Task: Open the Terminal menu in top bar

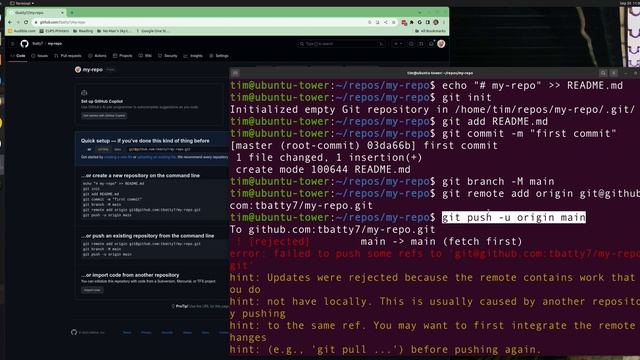Action: pos(22,3)
